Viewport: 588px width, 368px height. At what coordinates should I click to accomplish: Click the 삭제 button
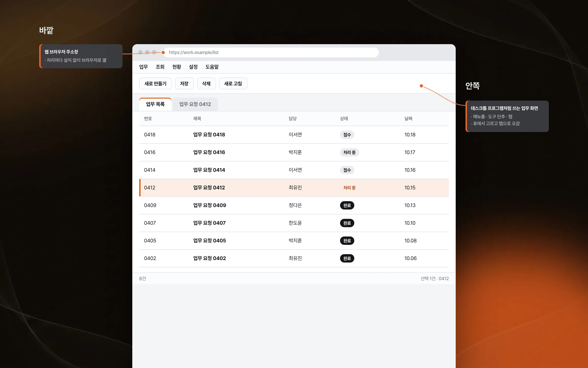click(x=206, y=84)
